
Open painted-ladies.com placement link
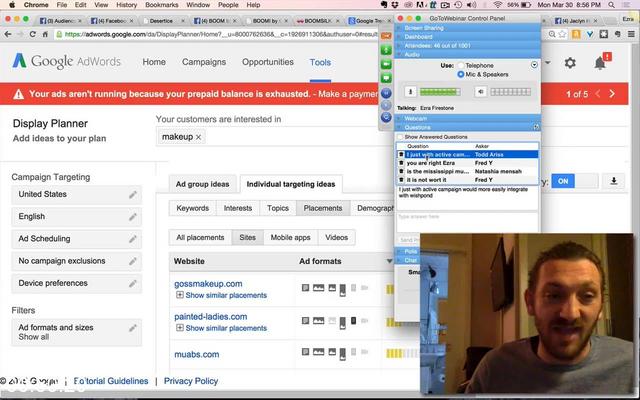point(211,317)
